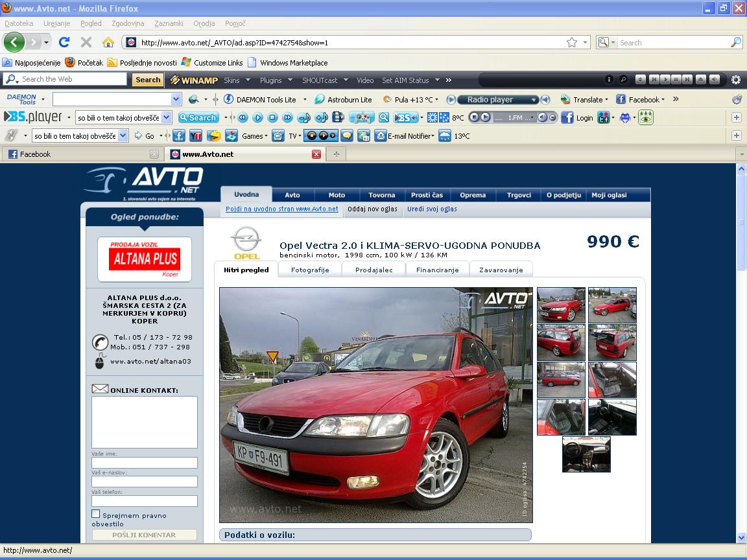747x560 pixels.
Task: Open the lone dashboard thumbnail under the grid
Action: coord(586,454)
